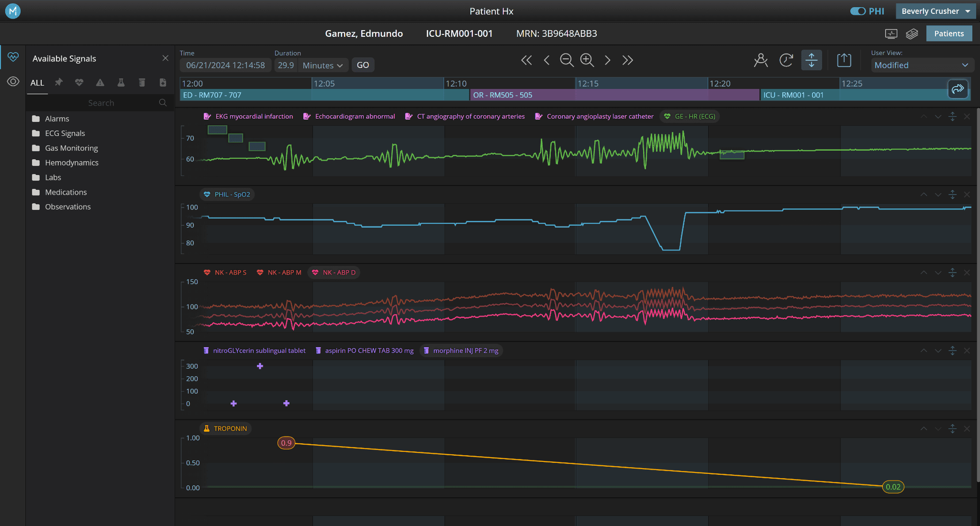This screenshot has width=980, height=526.
Task: Expand the ECG Signals folder
Action: [65, 133]
